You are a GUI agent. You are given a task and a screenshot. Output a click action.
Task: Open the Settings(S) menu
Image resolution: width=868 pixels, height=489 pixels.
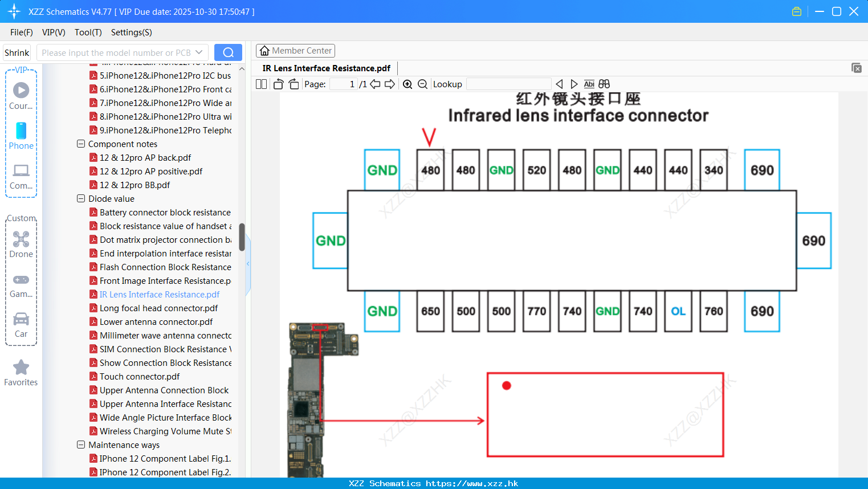point(132,32)
